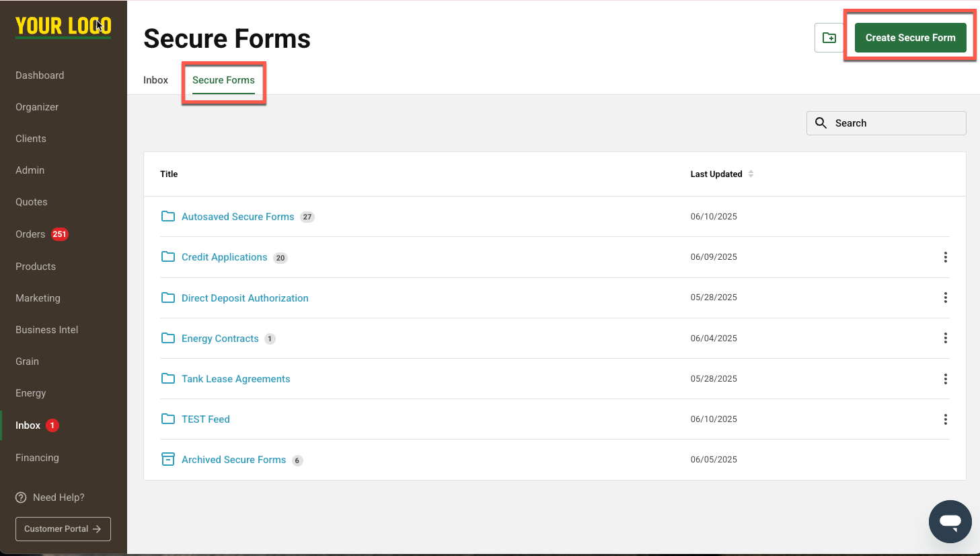Click the new folder icon button
980x556 pixels.
point(829,38)
